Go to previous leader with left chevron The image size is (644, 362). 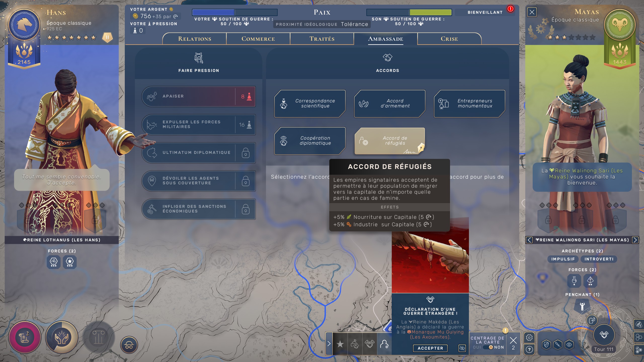pos(529,240)
